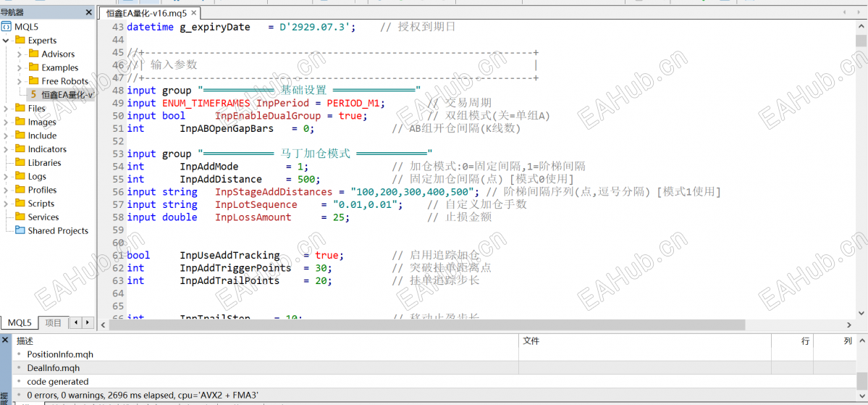Expand the Images folder
The height and width of the screenshot is (405, 868).
6,122
